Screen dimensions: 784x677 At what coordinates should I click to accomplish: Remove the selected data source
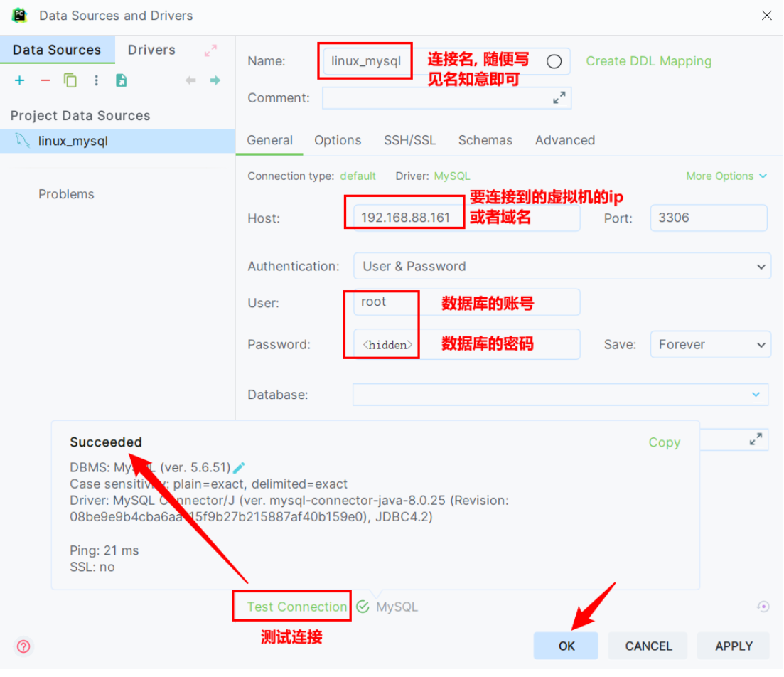click(x=44, y=80)
